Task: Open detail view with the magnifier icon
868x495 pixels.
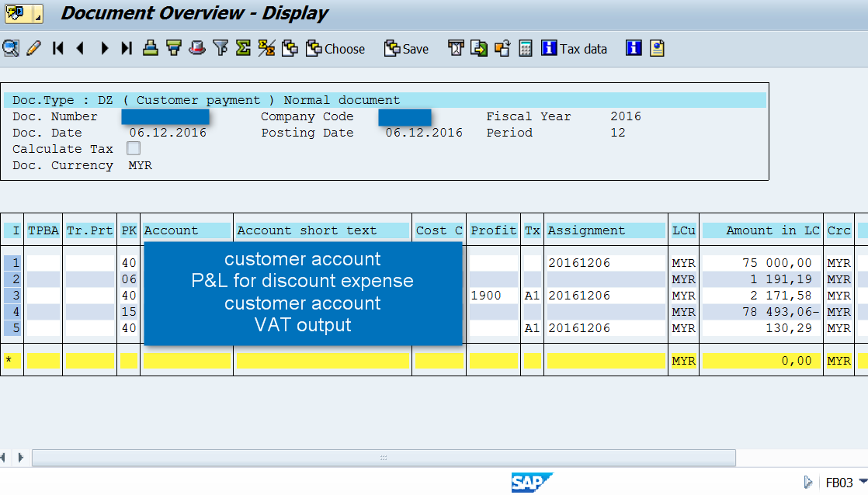Action: click(11, 48)
